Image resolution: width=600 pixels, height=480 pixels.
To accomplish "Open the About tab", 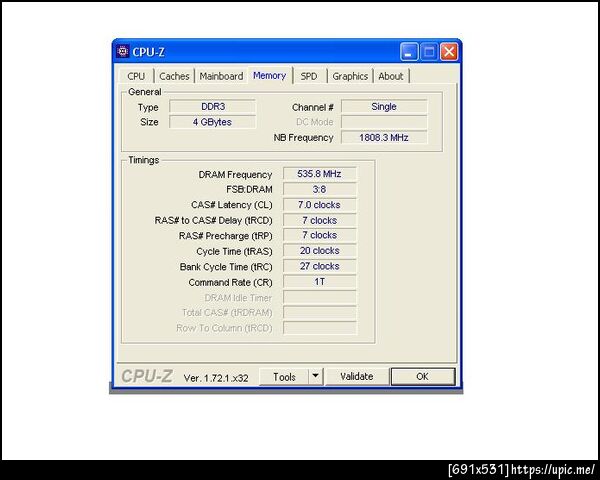I will pos(391,76).
